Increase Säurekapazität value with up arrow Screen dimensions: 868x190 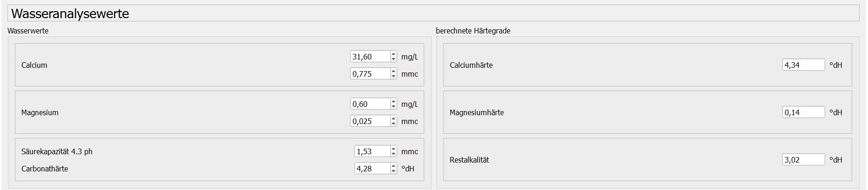click(x=393, y=149)
